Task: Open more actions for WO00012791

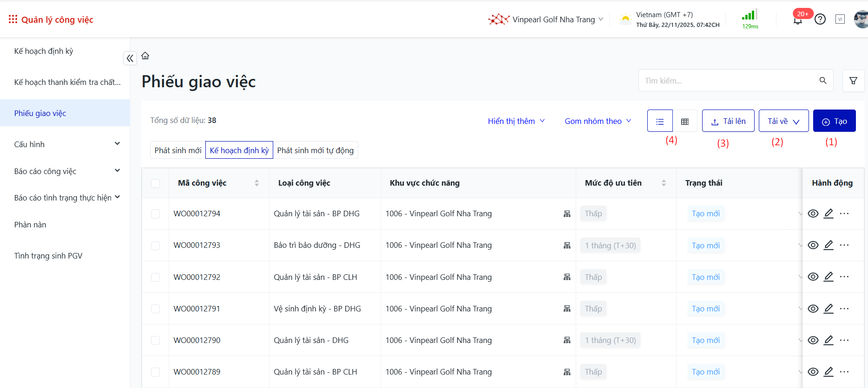Action: (x=844, y=309)
